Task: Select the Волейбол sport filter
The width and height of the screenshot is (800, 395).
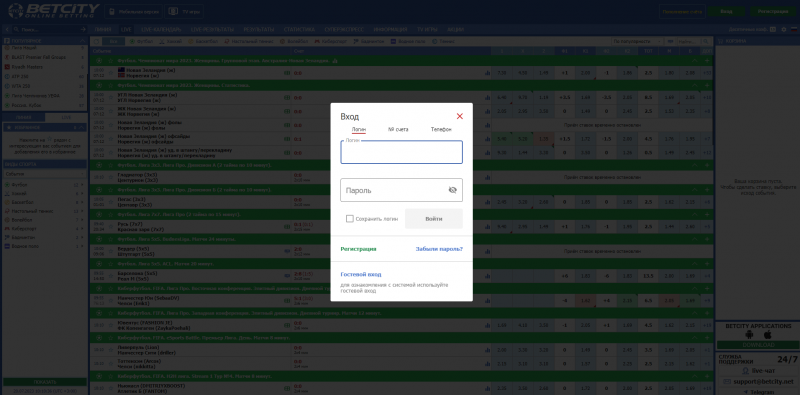Action: point(294,41)
